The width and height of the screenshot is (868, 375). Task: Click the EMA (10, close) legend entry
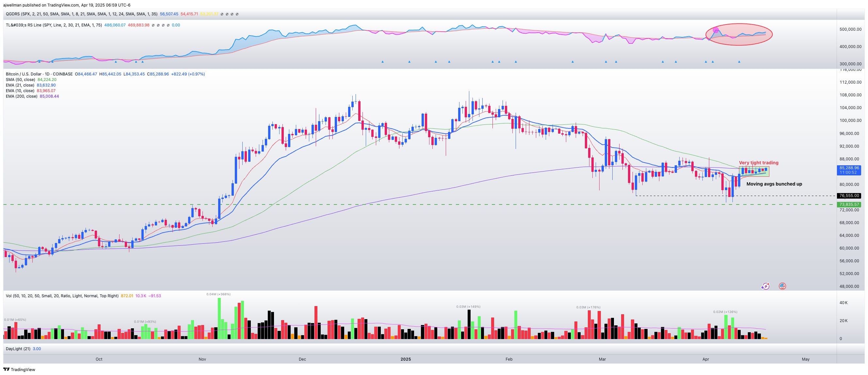click(20, 90)
